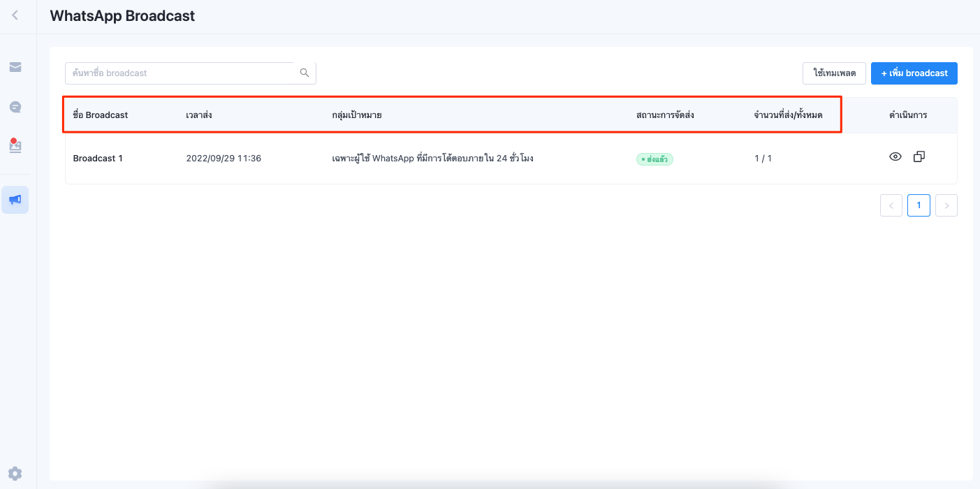Click the กลุ่มเป้าหมาย column header
Image resolution: width=980 pixels, height=489 pixels.
(x=357, y=115)
